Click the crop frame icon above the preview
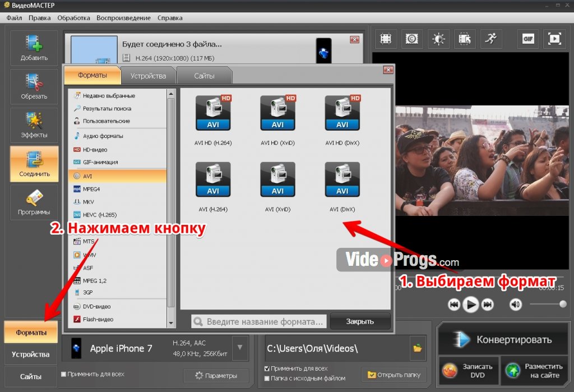 [x=386, y=39]
